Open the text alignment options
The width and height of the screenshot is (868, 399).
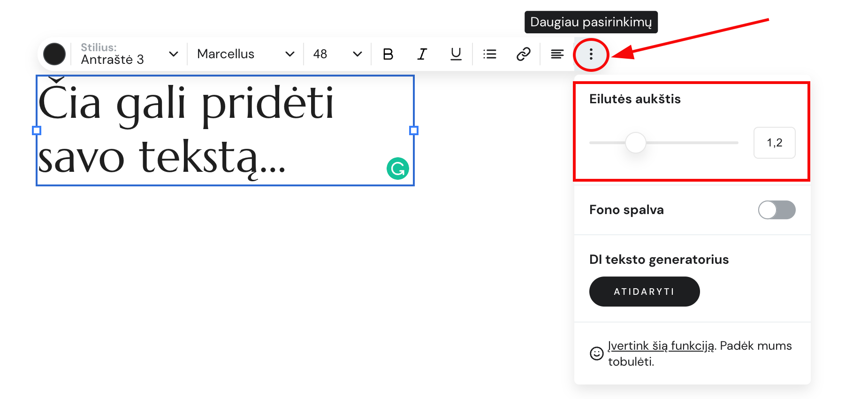(557, 54)
